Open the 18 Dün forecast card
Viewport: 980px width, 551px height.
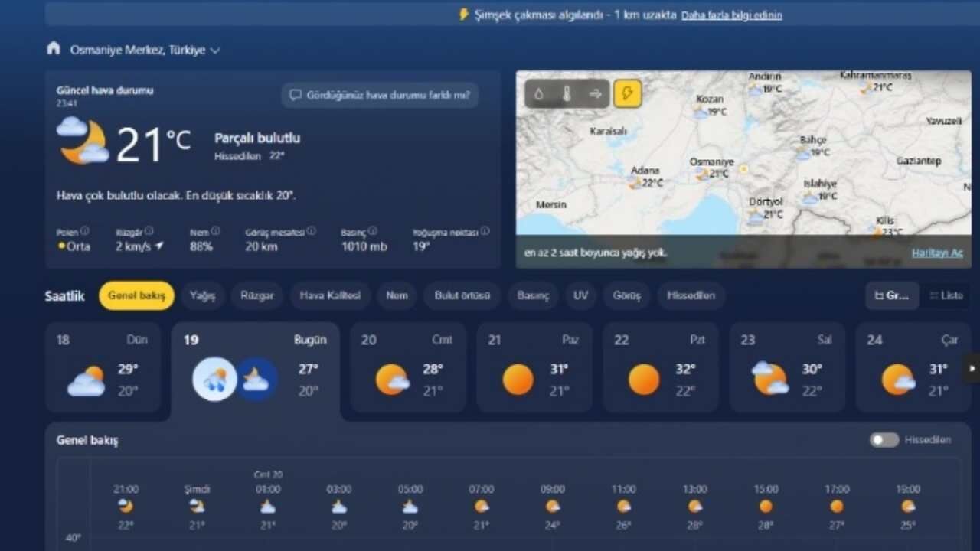click(x=103, y=367)
